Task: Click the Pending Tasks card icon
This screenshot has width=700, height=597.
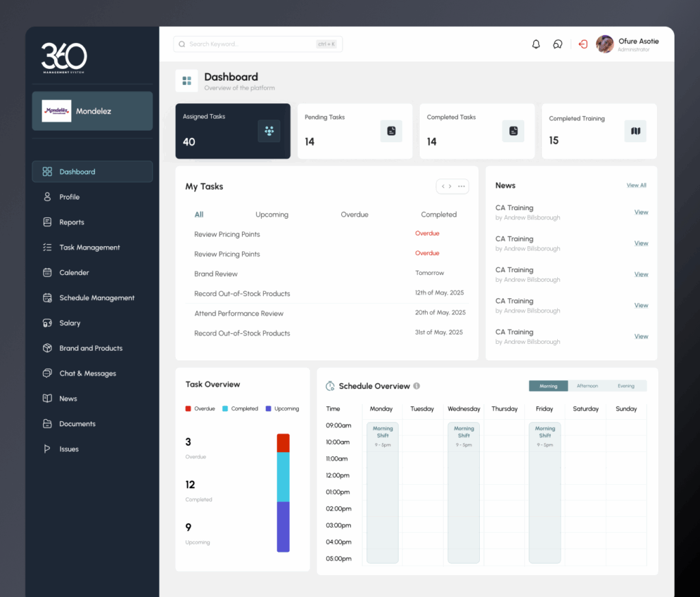Action: pyautogui.click(x=391, y=131)
